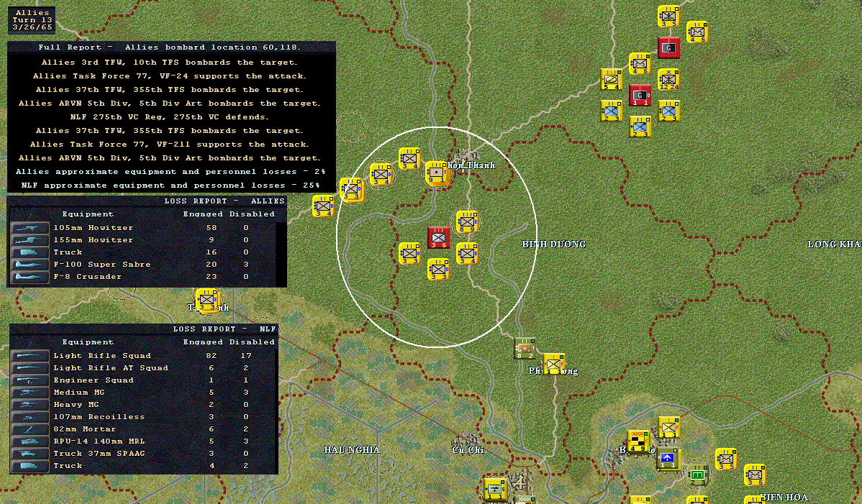Click the 'RPU-14 140mm MRL' row label
The image size is (862, 504).
point(99,441)
